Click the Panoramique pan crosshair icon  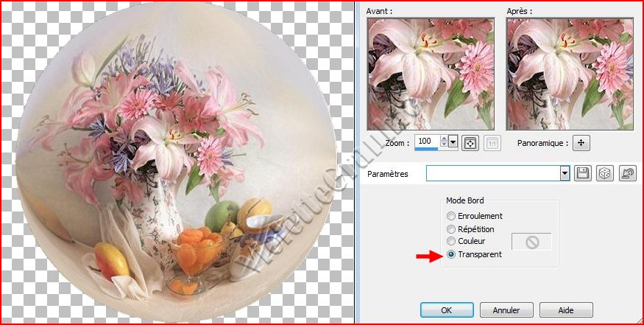(581, 143)
